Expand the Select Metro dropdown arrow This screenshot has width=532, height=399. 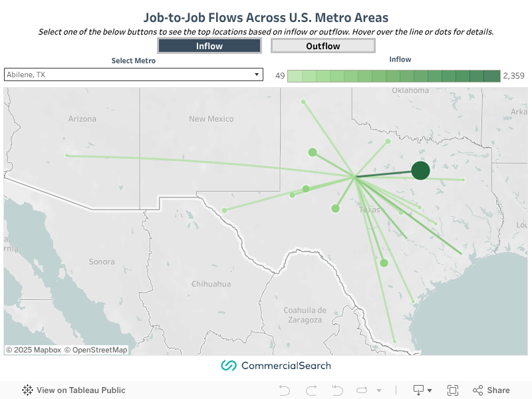point(257,75)
